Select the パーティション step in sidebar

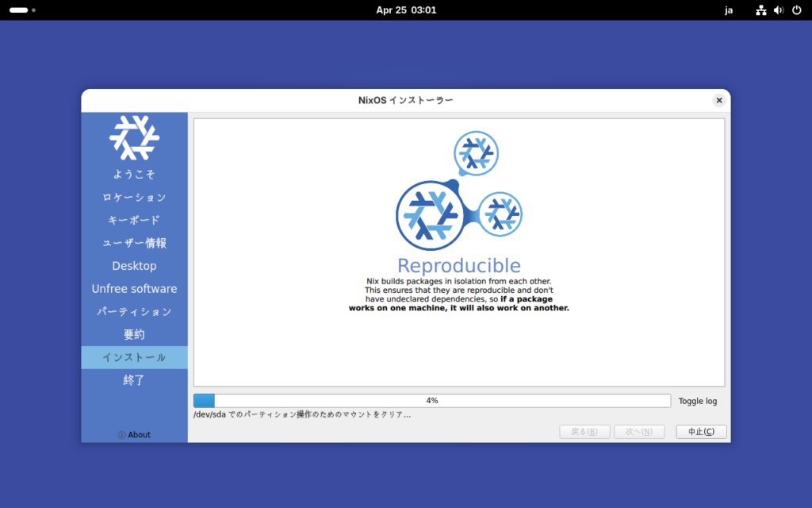click(134, 312)
